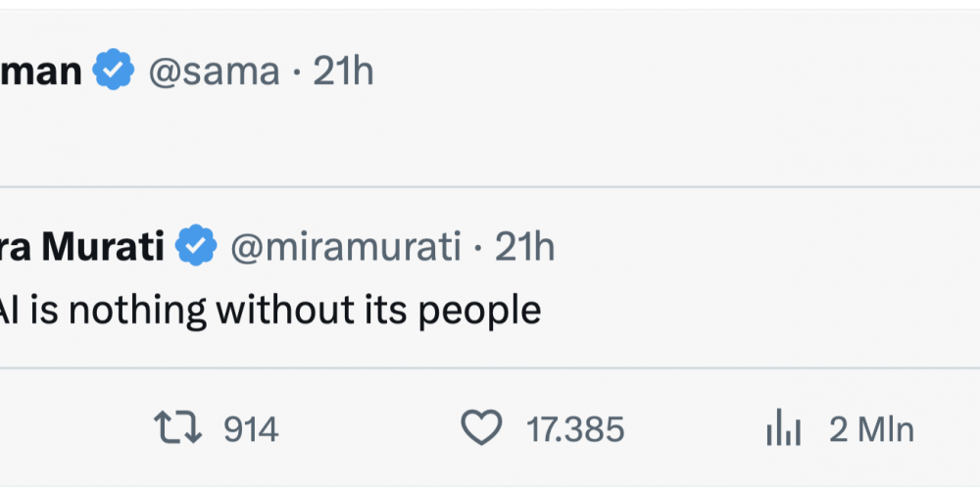Open view analytics via bar chart icon
The image size is (980, 490).
coord(784,427)
